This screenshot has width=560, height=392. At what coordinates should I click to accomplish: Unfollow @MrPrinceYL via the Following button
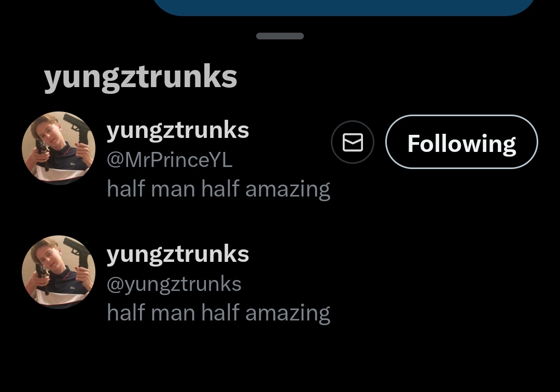461,142
